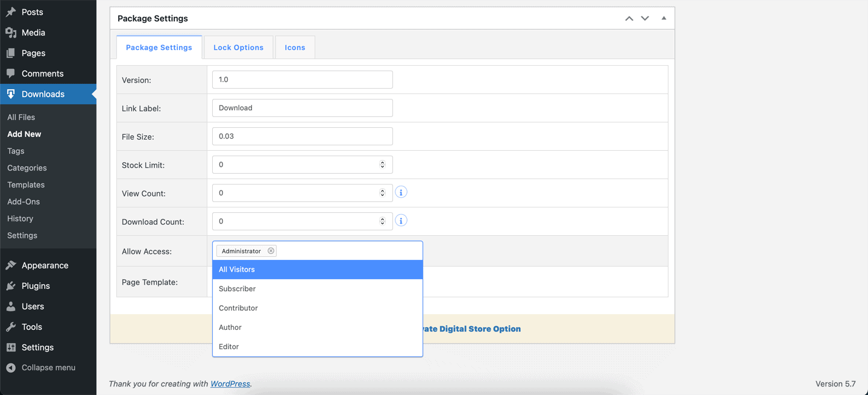The width and height of the screenshot is (868, 395).
Task: Open the Icons tab
Action: [x=295, y=46]
